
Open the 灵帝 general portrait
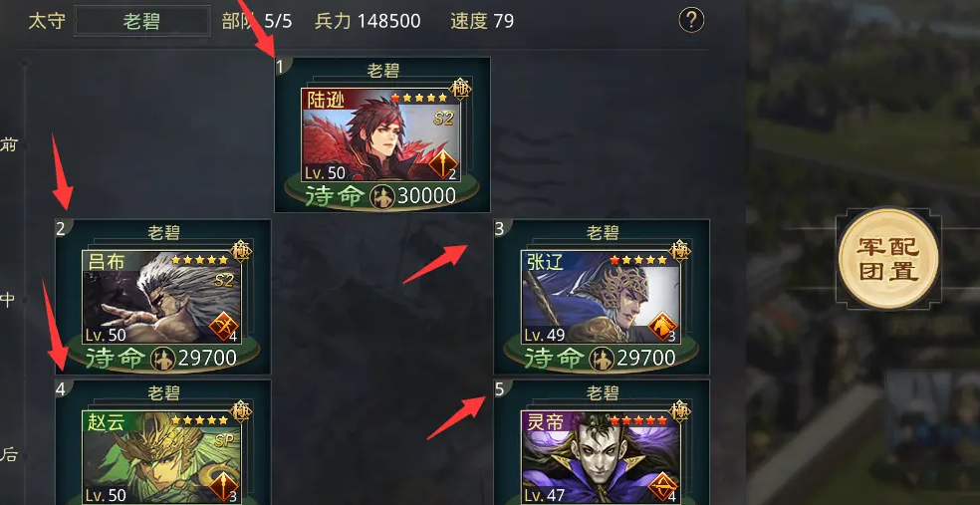tap(601, 457)
